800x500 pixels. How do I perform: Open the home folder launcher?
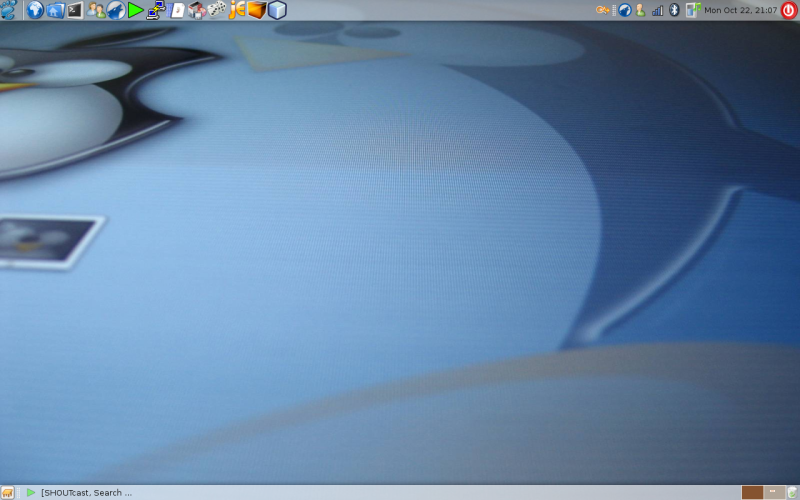click(x=55, y=10)
